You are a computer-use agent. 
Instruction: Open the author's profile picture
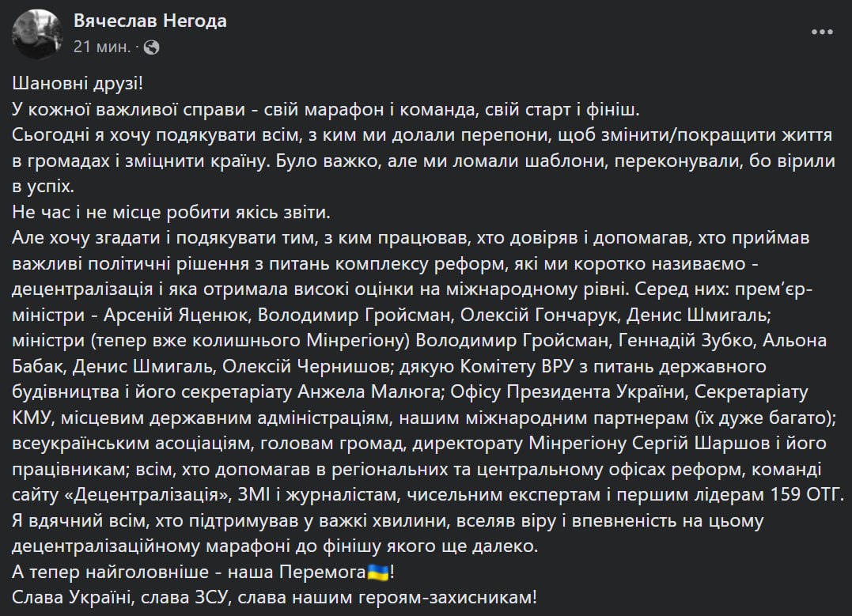pos(38,33)
